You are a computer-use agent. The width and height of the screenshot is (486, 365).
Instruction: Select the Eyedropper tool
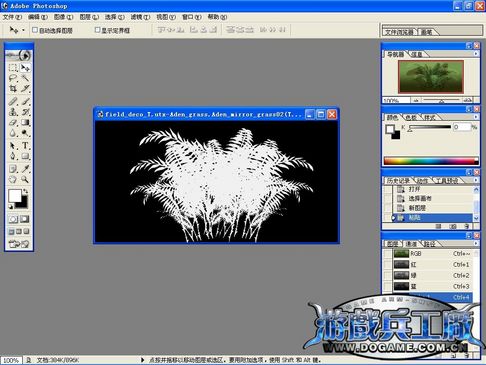pyautogui.click(x=25, y=168)
